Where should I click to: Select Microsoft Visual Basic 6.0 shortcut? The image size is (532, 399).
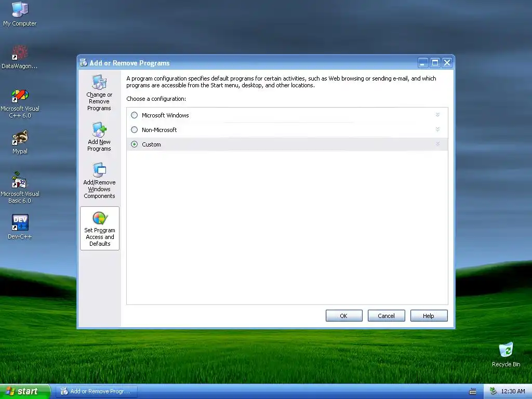coord(20,188)
